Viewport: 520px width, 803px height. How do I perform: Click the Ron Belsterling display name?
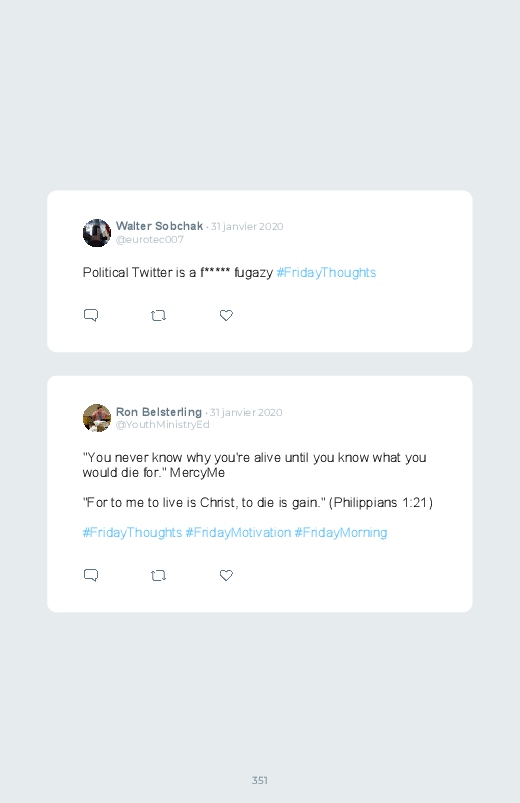[159, 412]
